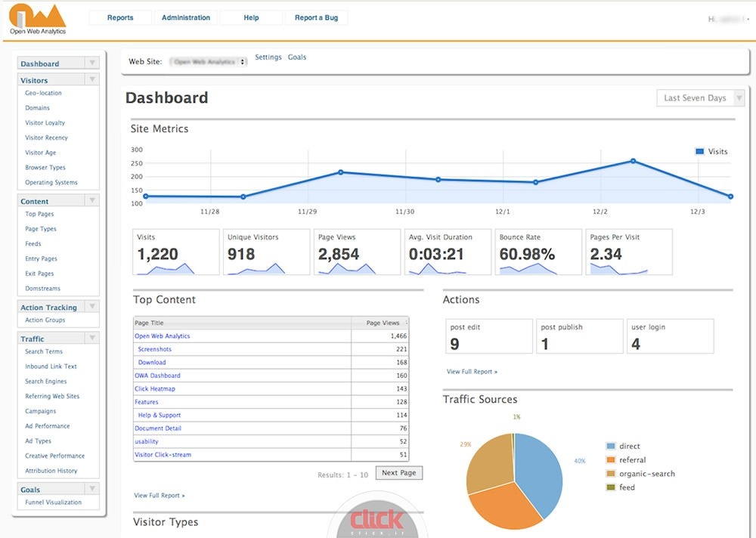Open Campaigns report
Screen dimensions: 756x538
tap(41, 412)
